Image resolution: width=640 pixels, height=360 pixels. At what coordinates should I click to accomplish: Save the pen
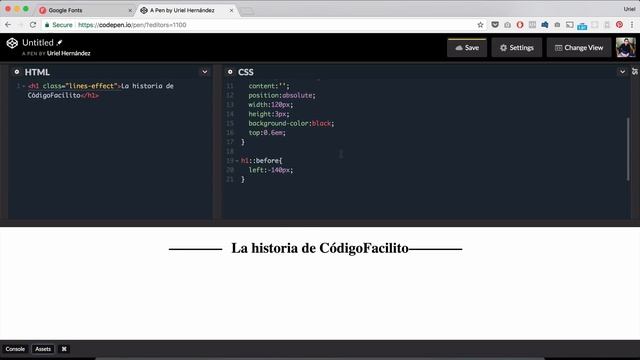click(x=467, y=48)
